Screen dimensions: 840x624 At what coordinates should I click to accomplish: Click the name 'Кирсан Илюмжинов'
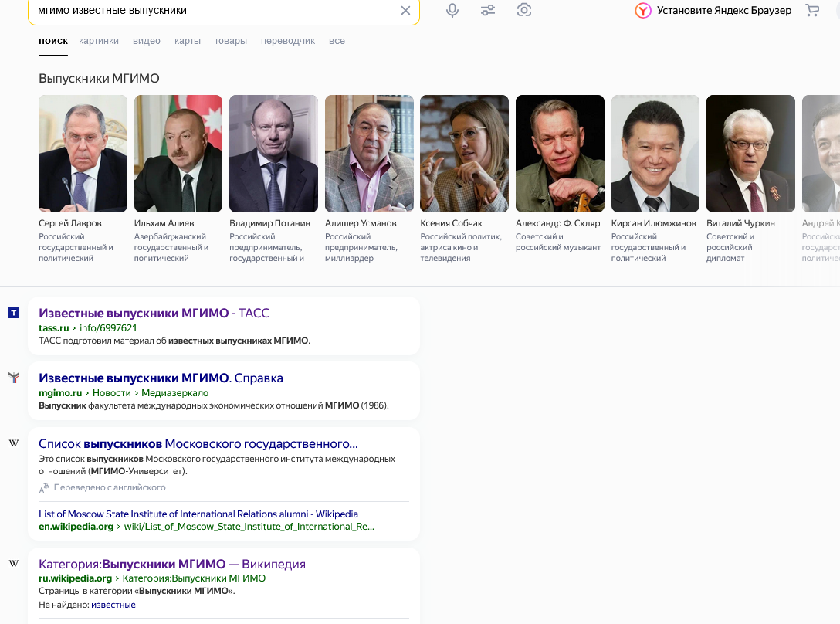click(654, 223)
